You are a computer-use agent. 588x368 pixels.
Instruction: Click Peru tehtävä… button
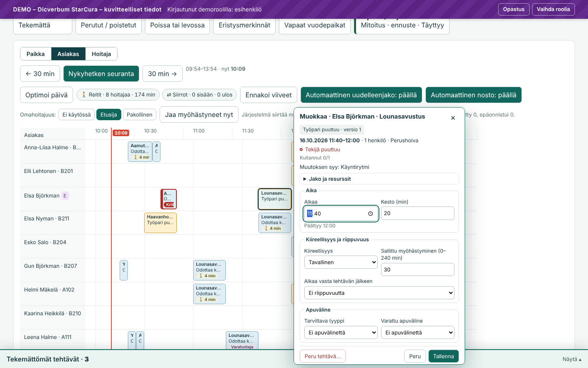point(323,356)
